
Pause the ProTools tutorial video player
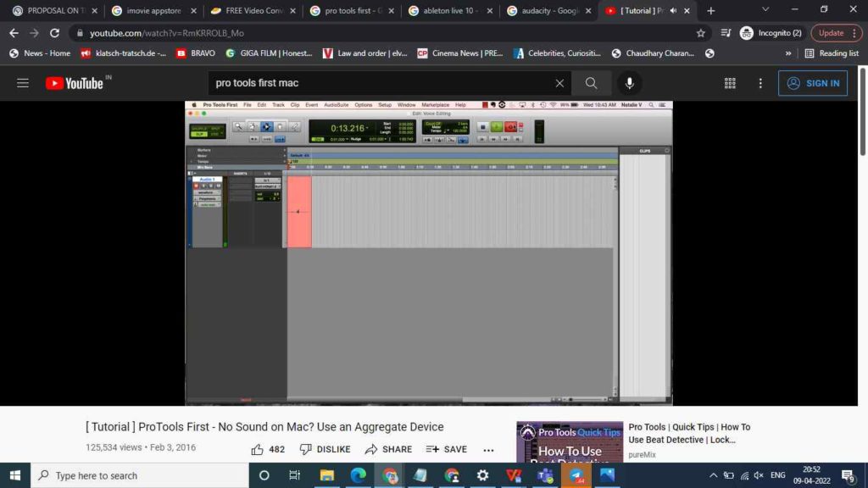point(428,252)
